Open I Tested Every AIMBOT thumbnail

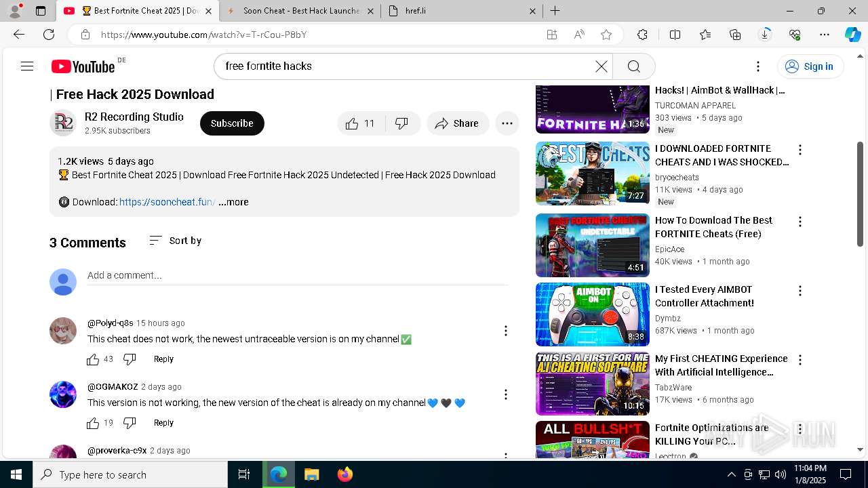[593, 314]
